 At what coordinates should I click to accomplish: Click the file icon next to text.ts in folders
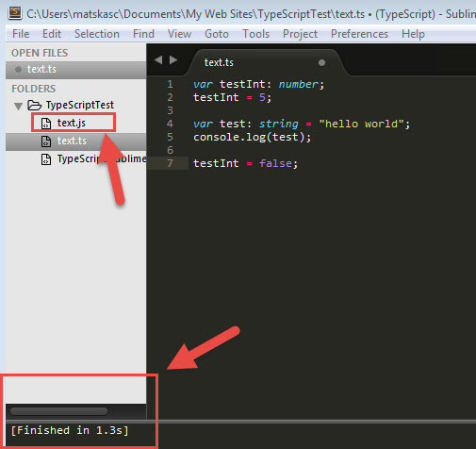(x=46, y=141)
